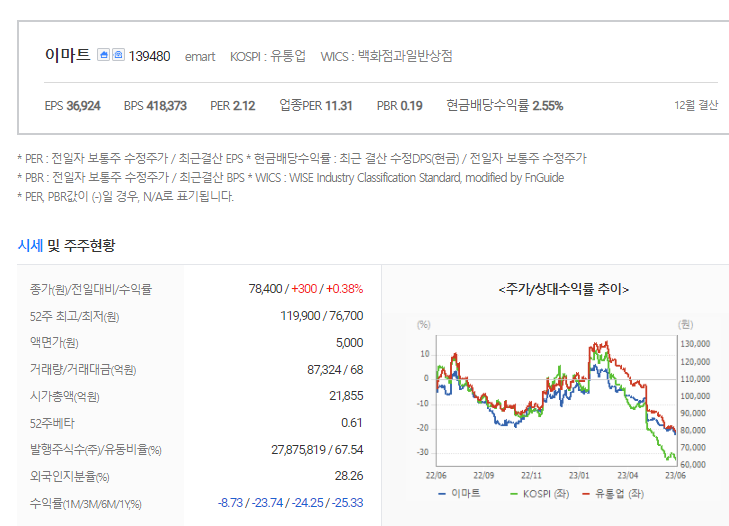This screenshot has height=526, width=729.
Task: Click PER 2.12 value
Action: (232, 106)
